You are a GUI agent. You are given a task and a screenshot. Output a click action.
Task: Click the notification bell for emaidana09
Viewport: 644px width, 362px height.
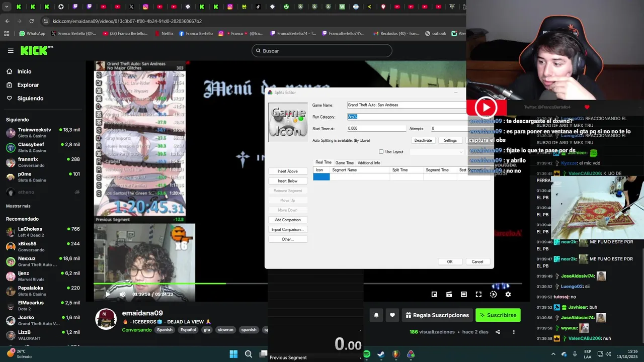pos(376,315)
